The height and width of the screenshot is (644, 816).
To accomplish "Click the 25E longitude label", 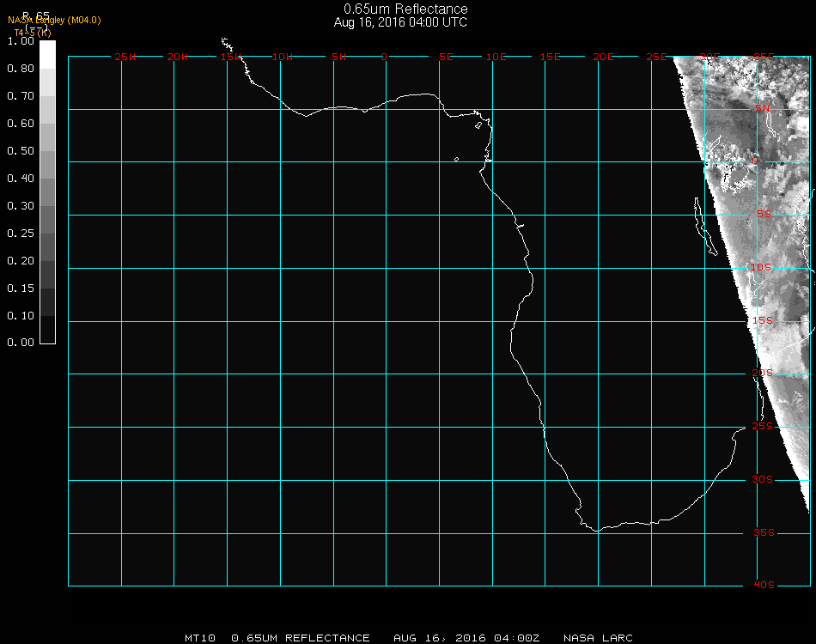I will click(x=656, y=57).
